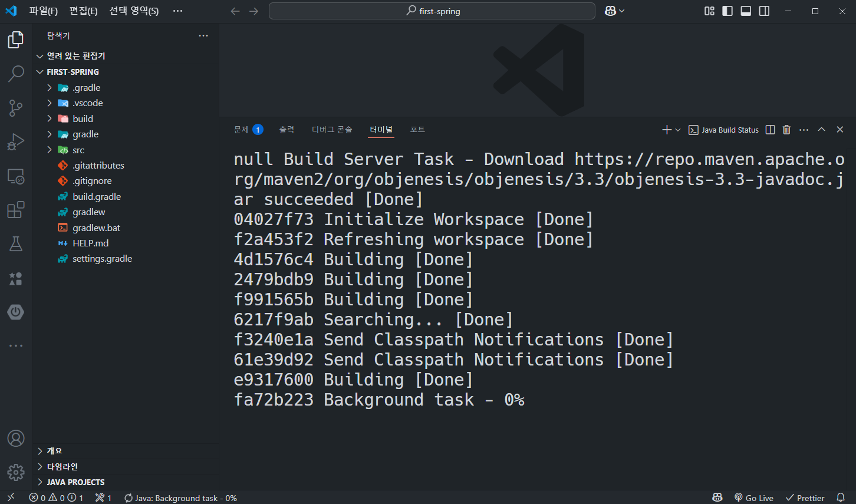Switch to the 디버그 콘솔 tab
This screenshot has height=504, width=856.
pyautogui.click(x=332, y=130)
